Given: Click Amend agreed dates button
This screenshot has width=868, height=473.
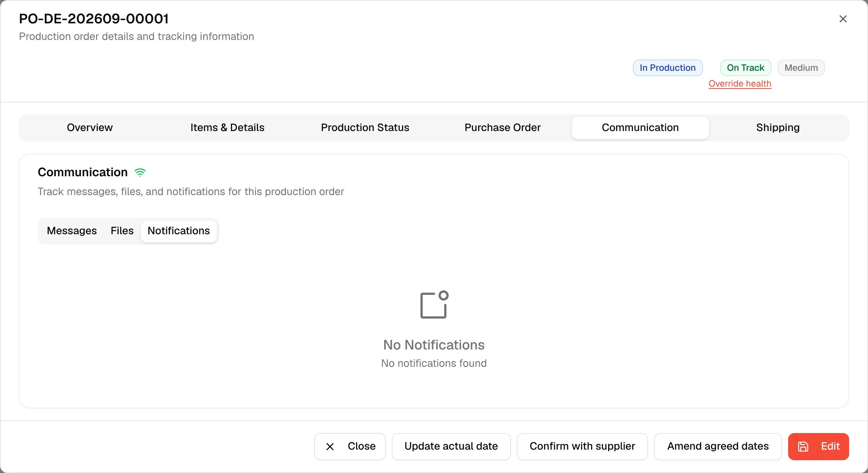Looking at the screenshot, I should point(718,447).
